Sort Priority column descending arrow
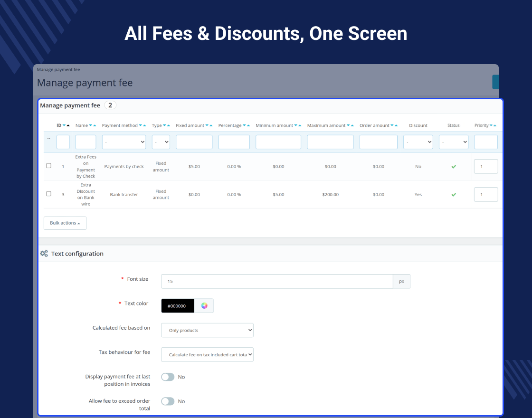The width and height of the screenshot is (532, 418). pos(491,125)
